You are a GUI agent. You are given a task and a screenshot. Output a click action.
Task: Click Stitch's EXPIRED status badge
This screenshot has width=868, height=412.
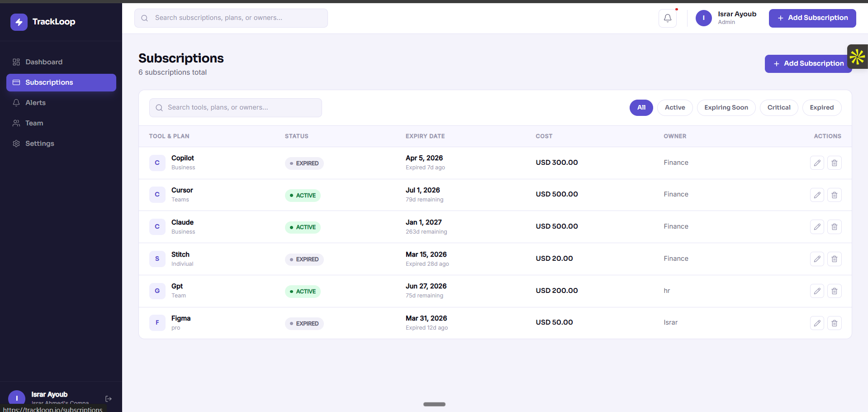[x=304, y=259]
